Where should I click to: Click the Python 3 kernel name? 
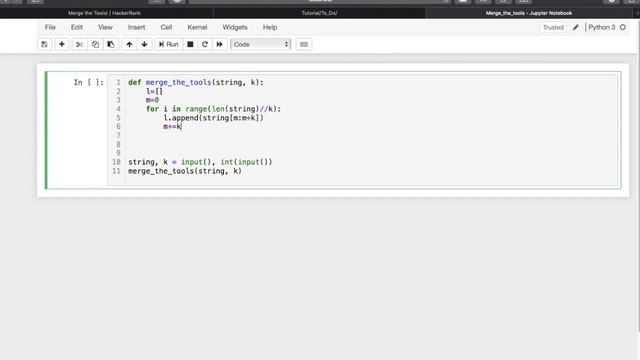[x=602, y=27]
